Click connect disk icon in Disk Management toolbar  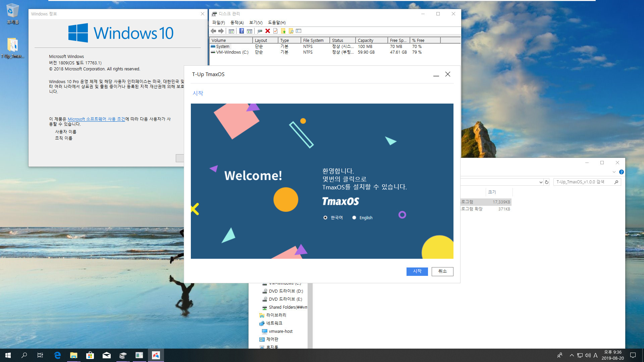pyautogui.click(x=260, y=31)
